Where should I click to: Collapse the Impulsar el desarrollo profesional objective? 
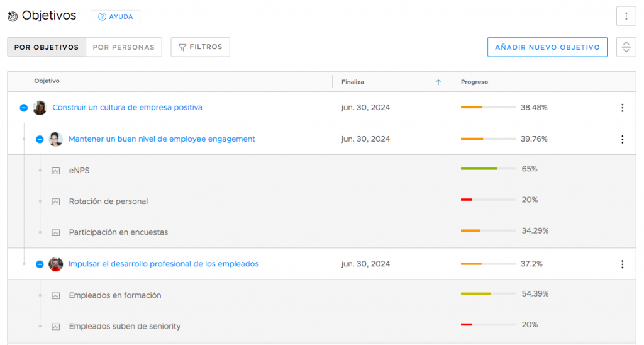[x=40, y=264]
